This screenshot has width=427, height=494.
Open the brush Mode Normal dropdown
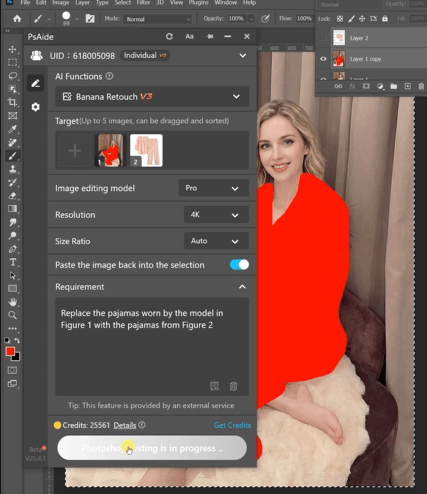pyautogui.click(x=157, y=19)
